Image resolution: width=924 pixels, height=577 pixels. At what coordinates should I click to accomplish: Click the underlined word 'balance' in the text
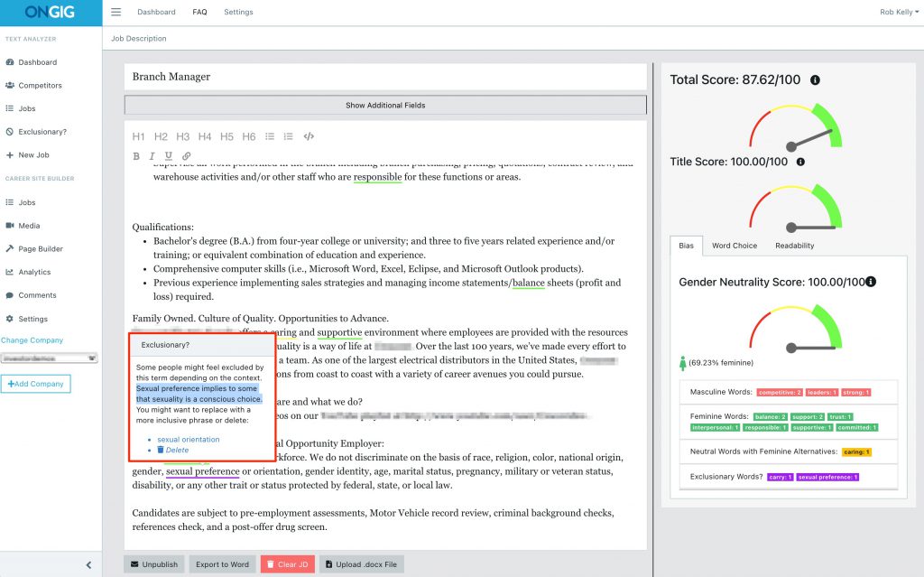click(529, 284)
